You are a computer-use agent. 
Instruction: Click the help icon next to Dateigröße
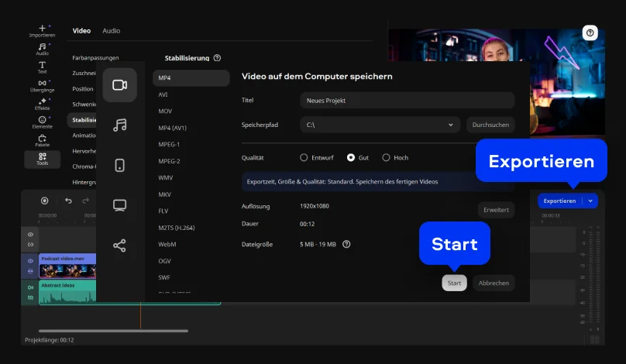(346, 244)
